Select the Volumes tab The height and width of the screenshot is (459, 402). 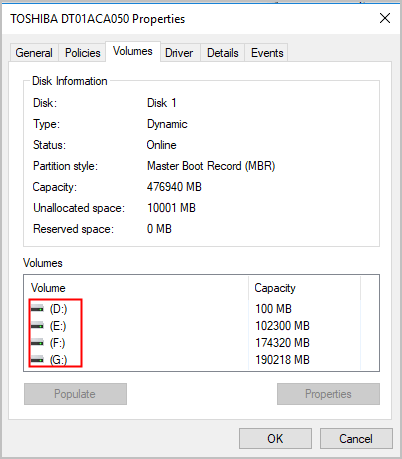point(133,51)
